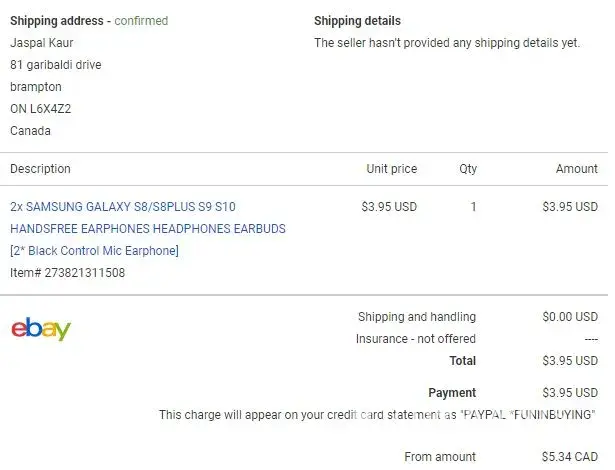Click the eBay logo

[41, 329]
